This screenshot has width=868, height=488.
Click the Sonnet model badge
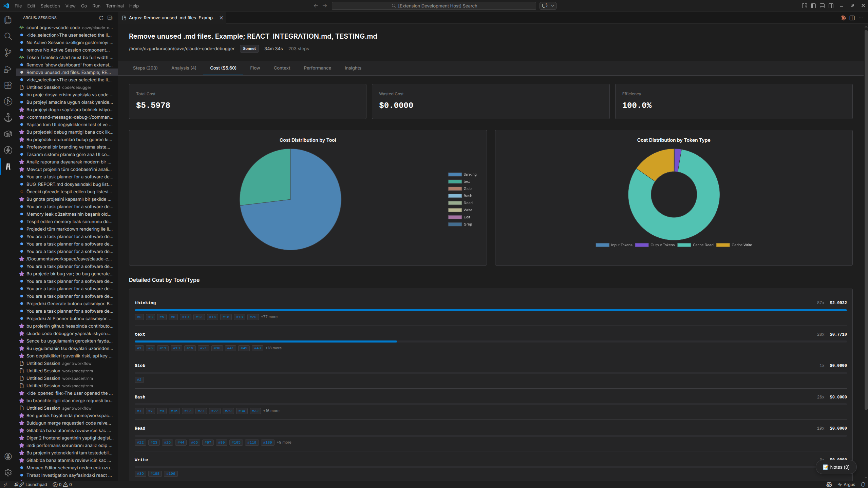pos(249,48)
